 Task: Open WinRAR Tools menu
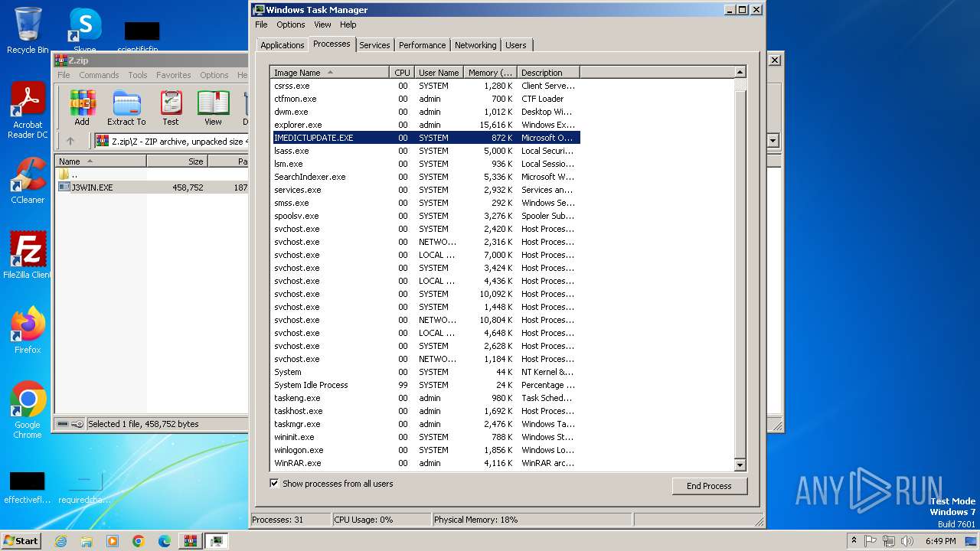pos(138,75)
